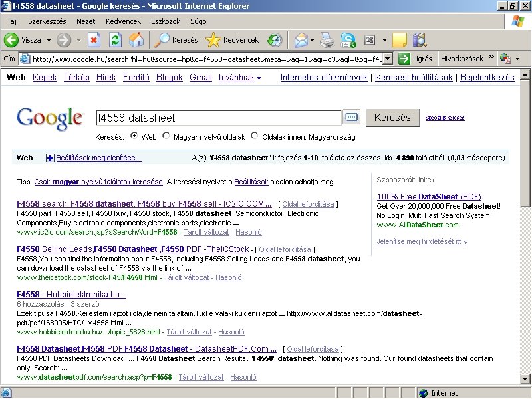Click the Google Keresés search button

(x=393, y=118)
